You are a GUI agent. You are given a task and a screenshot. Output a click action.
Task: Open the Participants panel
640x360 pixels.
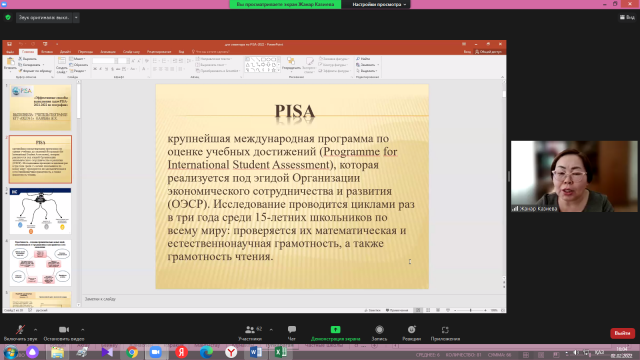click(x=250, y=333)
